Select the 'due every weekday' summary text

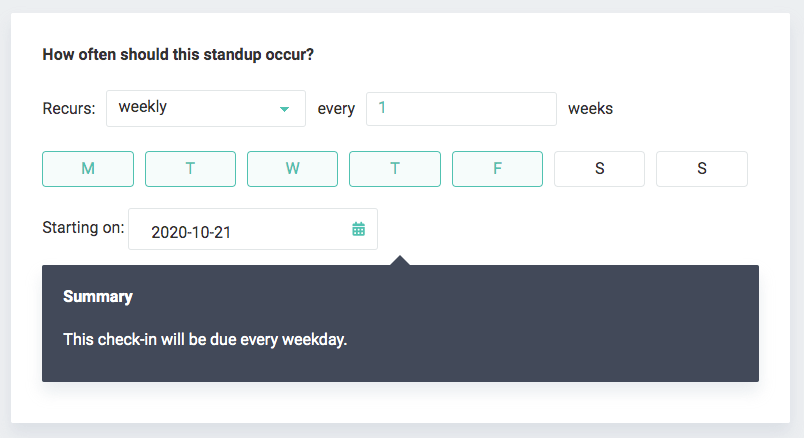click(x=205, y=340)
